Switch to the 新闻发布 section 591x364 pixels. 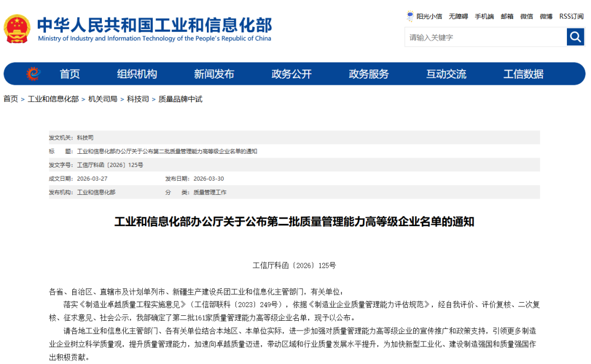[213, 73]
